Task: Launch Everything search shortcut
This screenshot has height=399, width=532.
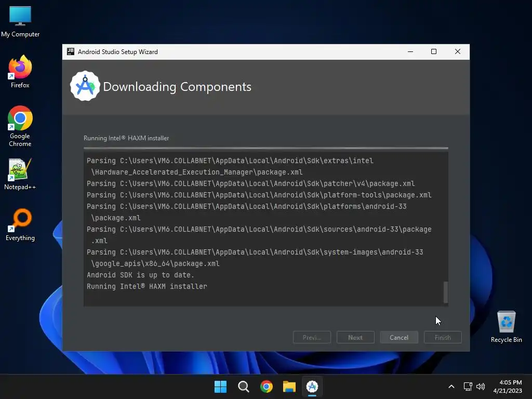Action: point(20,224)
